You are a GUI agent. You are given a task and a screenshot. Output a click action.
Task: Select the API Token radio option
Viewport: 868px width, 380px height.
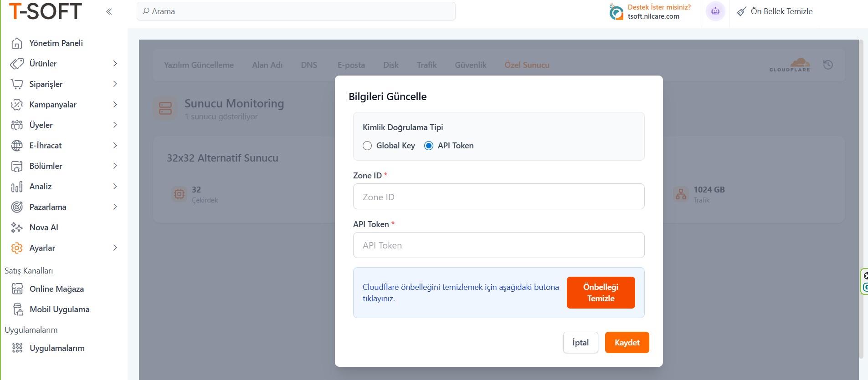click(x=429, y=146)
